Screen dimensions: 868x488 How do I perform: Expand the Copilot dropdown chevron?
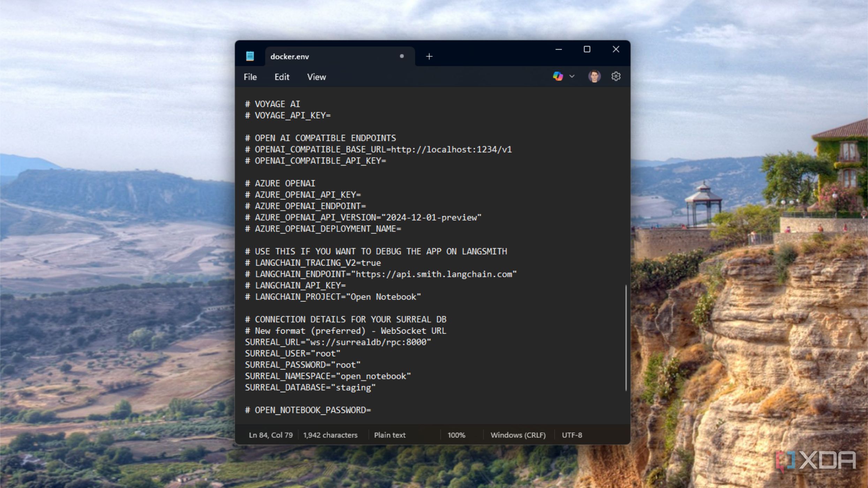[572, 76]
